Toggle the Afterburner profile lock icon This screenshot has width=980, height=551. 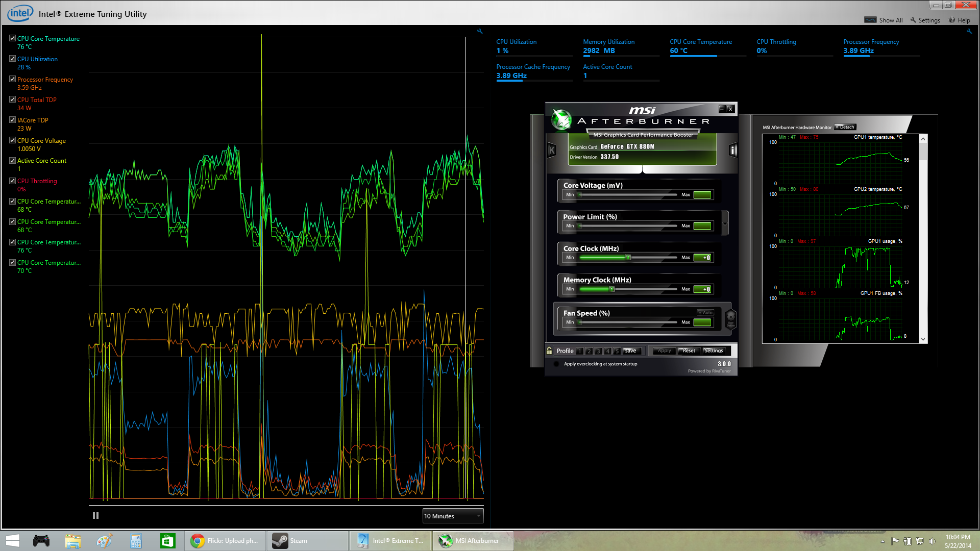[549, 350]
